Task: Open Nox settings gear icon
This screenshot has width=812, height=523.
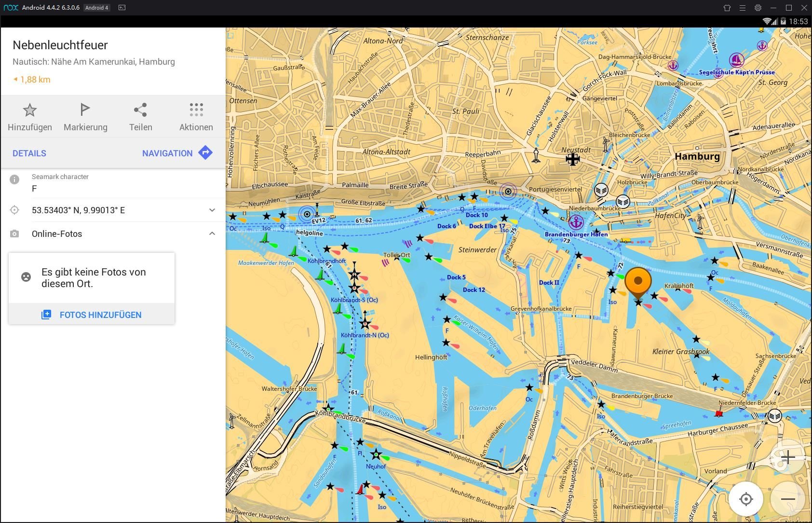Action: pyautogui.click(x=758, y=8)
